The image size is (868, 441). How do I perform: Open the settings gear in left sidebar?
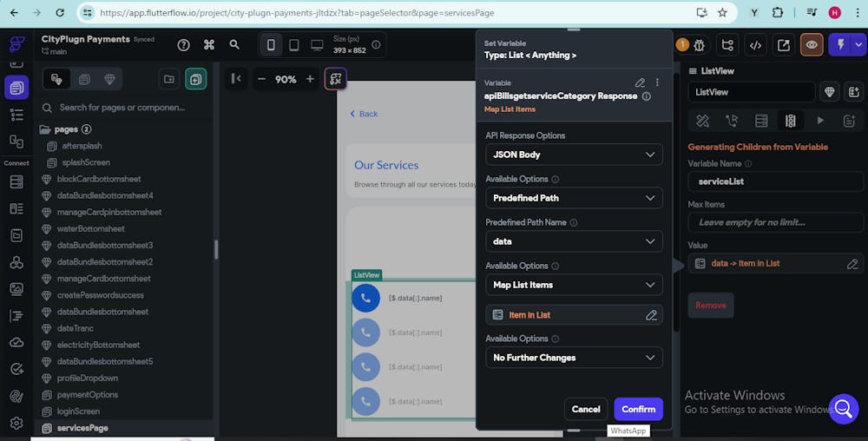click(x=16, y=424)
